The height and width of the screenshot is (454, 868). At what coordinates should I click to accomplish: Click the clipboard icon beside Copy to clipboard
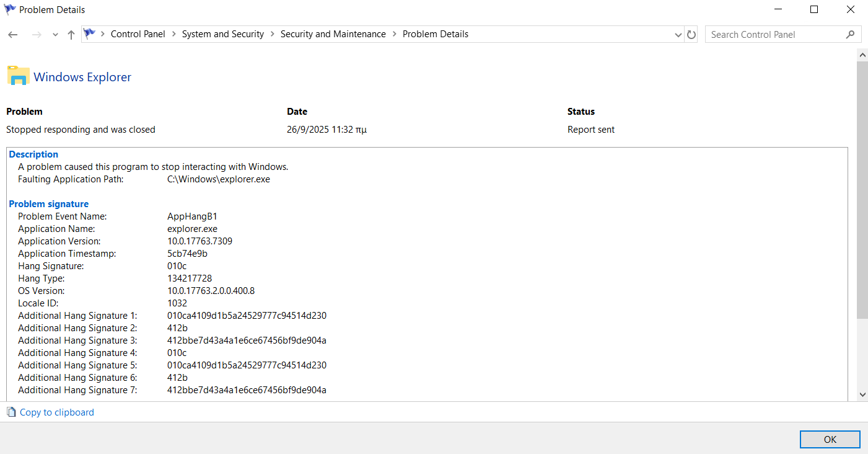11,412
